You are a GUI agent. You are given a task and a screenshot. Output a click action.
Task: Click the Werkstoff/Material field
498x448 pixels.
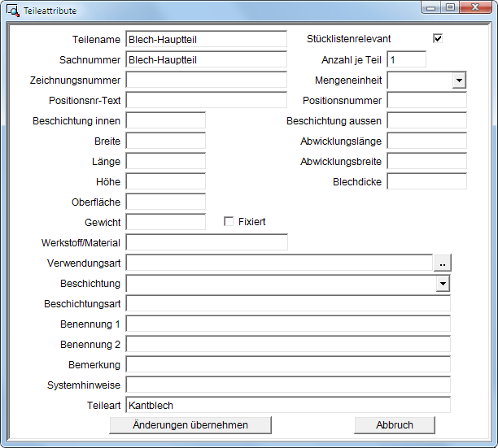tap(207, 242)
